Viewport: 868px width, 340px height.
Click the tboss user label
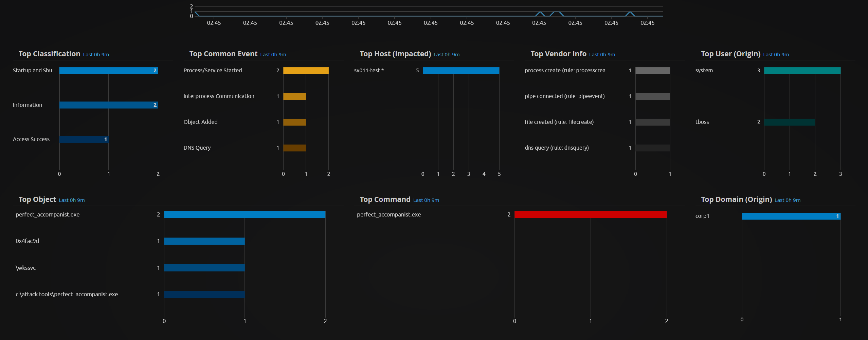pos(702,122)
